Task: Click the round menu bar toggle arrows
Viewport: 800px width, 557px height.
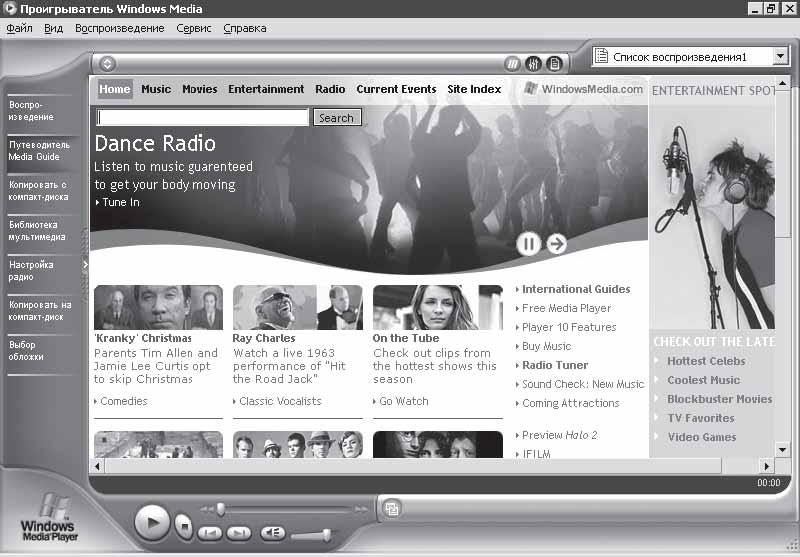Action: 107,64
